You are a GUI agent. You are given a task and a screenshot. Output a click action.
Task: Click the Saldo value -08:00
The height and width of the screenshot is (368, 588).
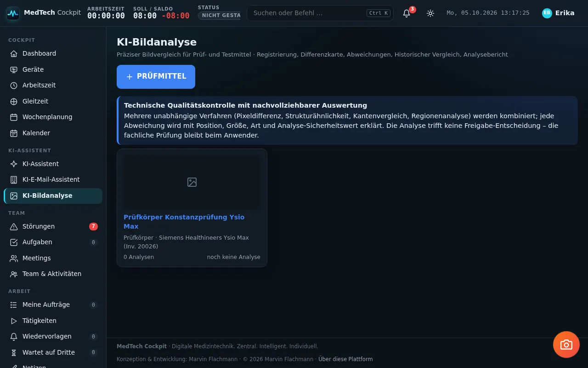(175, 16)
